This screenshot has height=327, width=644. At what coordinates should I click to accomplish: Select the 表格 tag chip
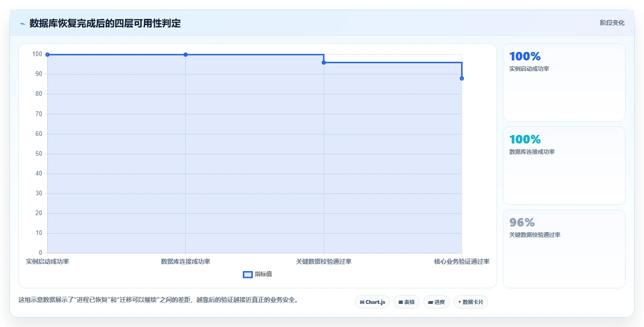tap(406, 302)
